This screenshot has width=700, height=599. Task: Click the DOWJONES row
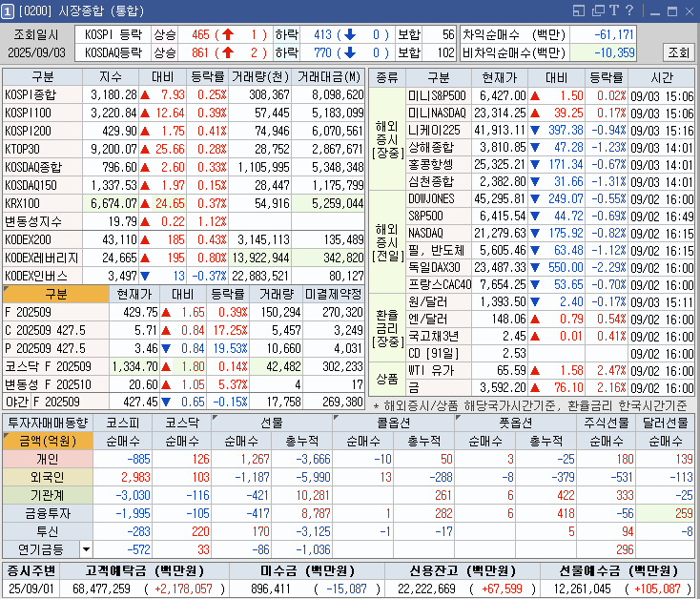pos(550,198)
